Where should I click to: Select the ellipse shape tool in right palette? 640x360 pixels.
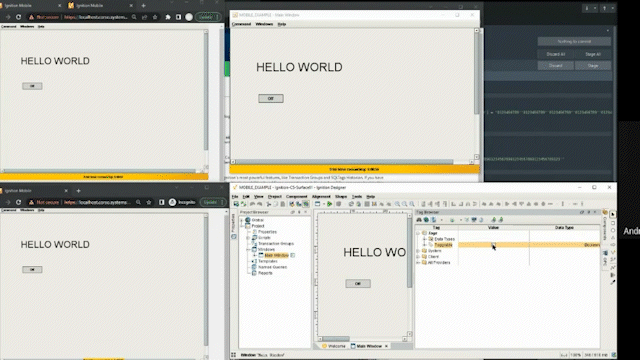click(x=613, y=230)
